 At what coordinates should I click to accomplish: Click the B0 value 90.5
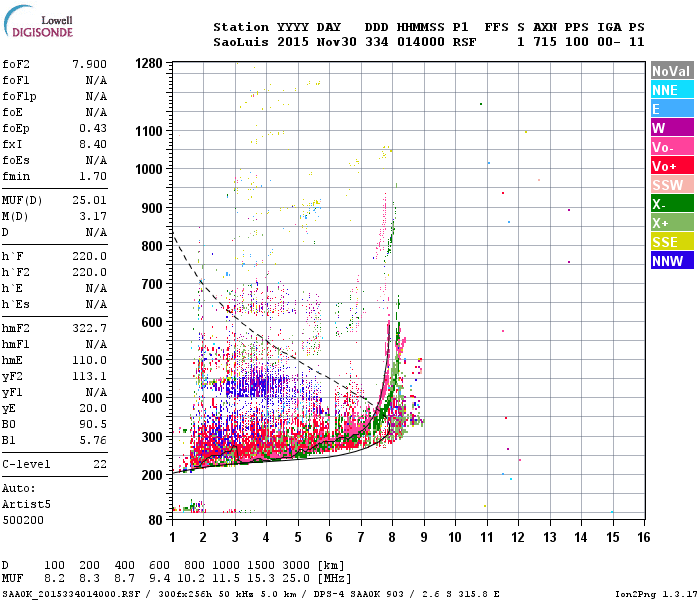point(93,424)
